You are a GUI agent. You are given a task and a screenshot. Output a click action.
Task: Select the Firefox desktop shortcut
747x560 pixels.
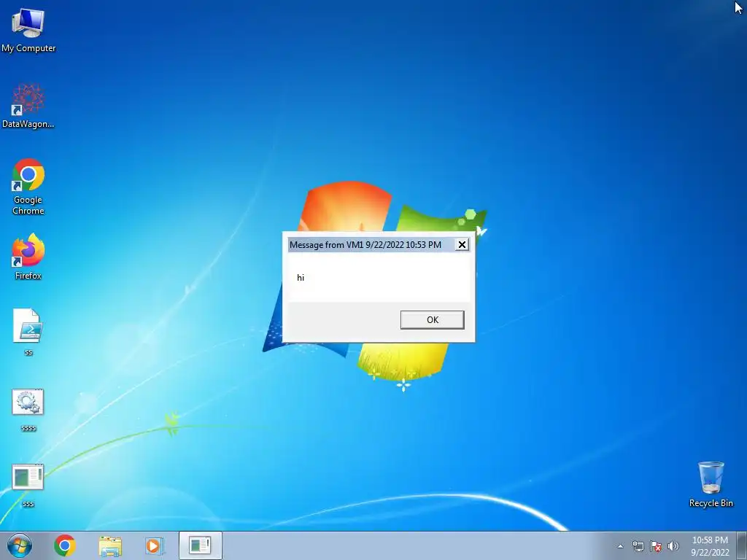28,256
